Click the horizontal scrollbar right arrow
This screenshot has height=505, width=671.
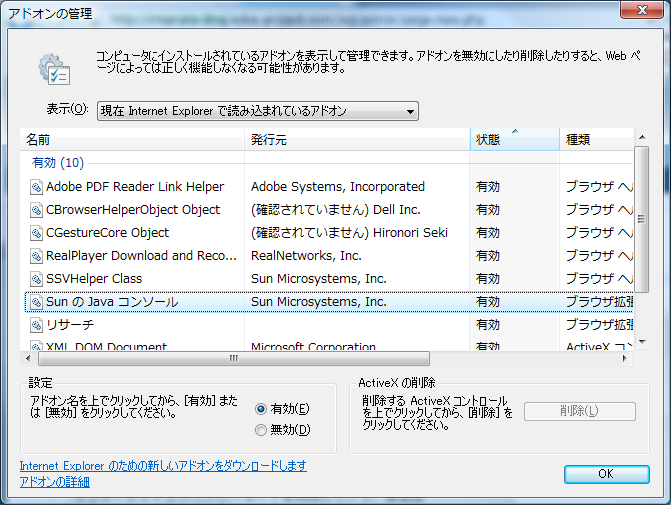[625, 358]
